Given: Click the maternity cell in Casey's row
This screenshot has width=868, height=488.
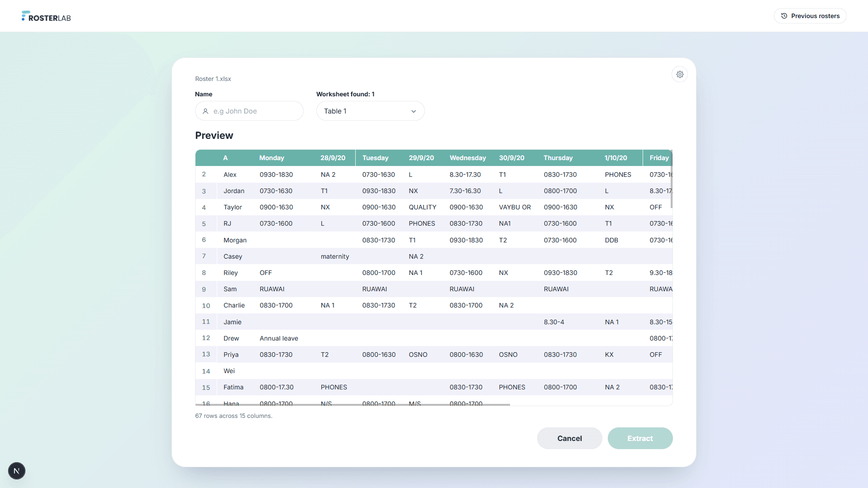Looking at the screenshot, I should (x=335, y=256).
